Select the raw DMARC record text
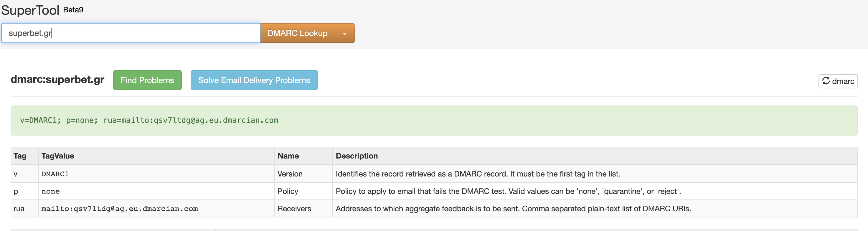Screen dimensions: 868x231 point(149,120)
